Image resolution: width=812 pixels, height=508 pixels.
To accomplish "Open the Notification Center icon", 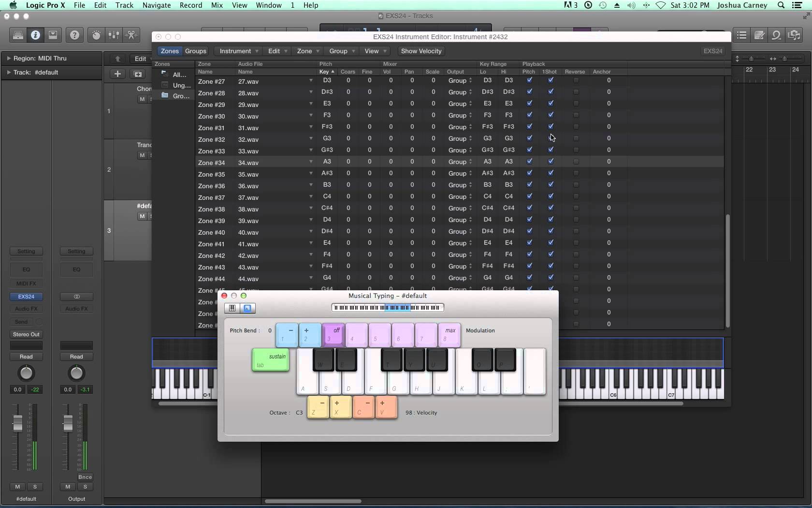I will pyautogui.click(x=797, y=5).
